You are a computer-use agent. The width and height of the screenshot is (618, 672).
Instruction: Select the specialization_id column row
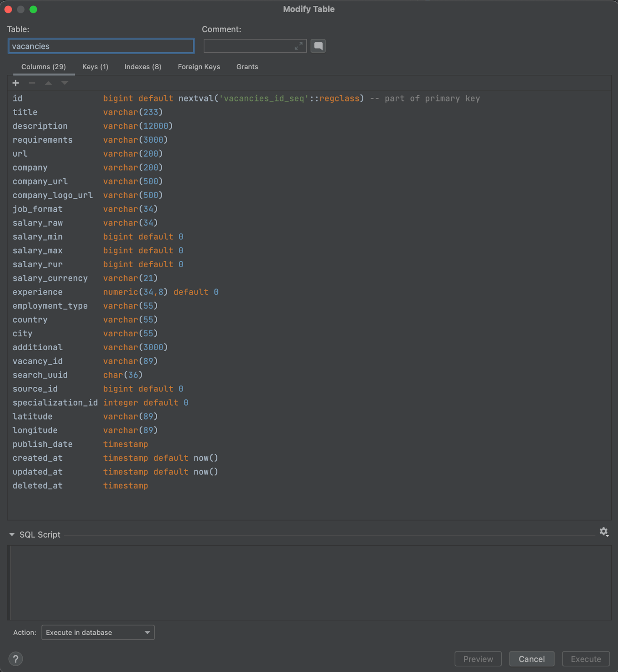point(55,402)
